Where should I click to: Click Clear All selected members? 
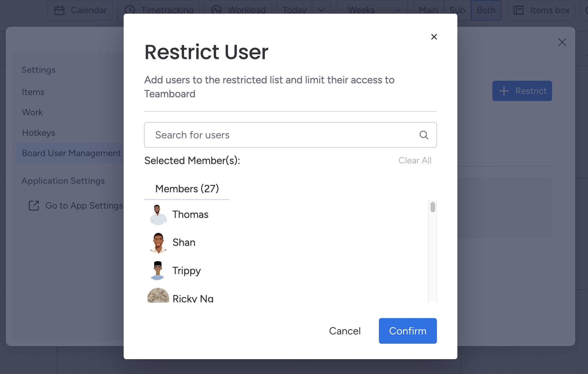(x=415, y=160)
